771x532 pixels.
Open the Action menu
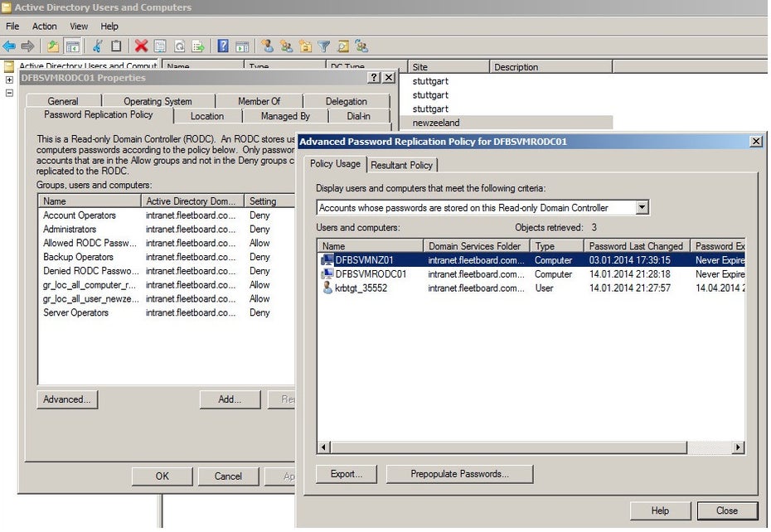tap(44, 26)
